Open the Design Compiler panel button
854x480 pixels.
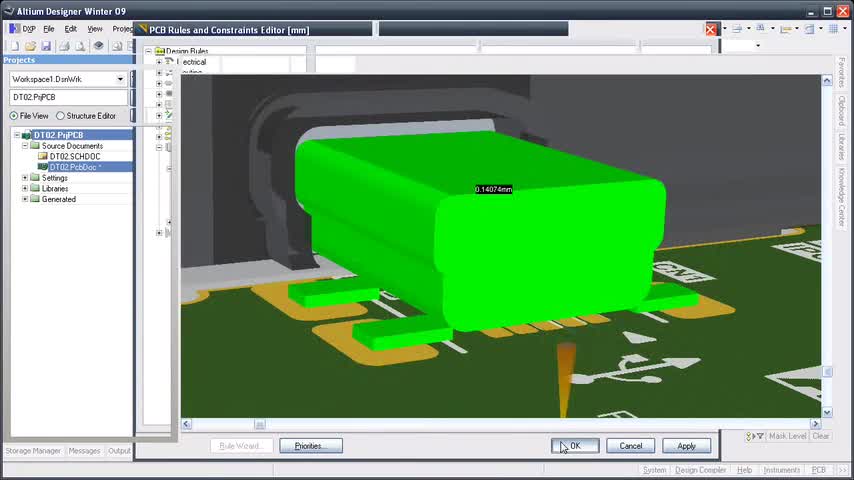(700, 470)
